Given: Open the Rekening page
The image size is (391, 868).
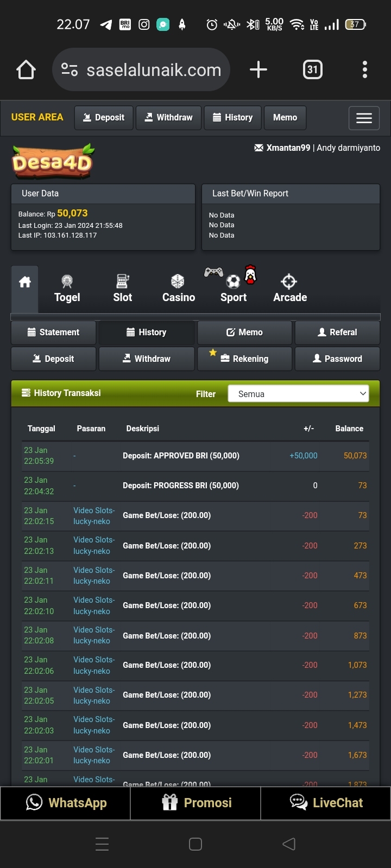Looking at the screenshot, I should [x=244, y=359].
